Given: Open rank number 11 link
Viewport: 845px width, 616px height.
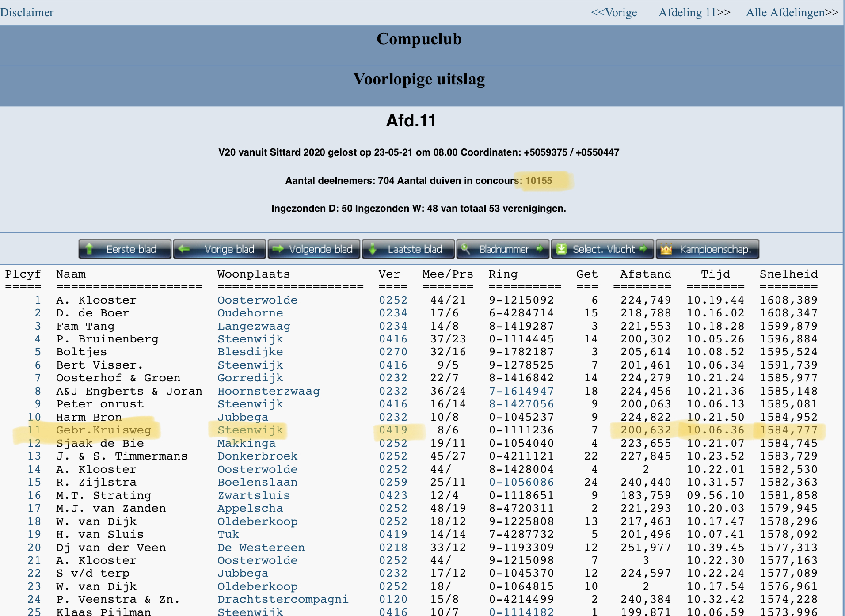Looking at the screenshot, I should coord(34,430).
